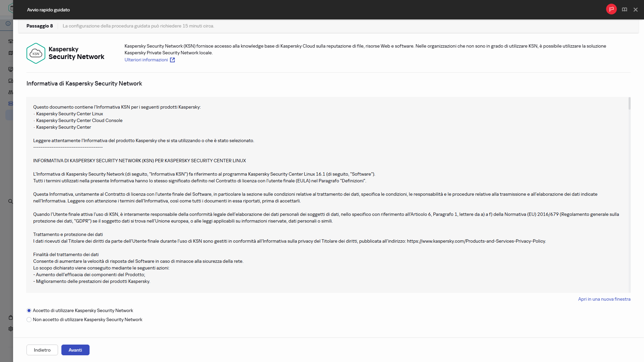Click the KSN statement scrollbar thumb

(x=630, y=104)
